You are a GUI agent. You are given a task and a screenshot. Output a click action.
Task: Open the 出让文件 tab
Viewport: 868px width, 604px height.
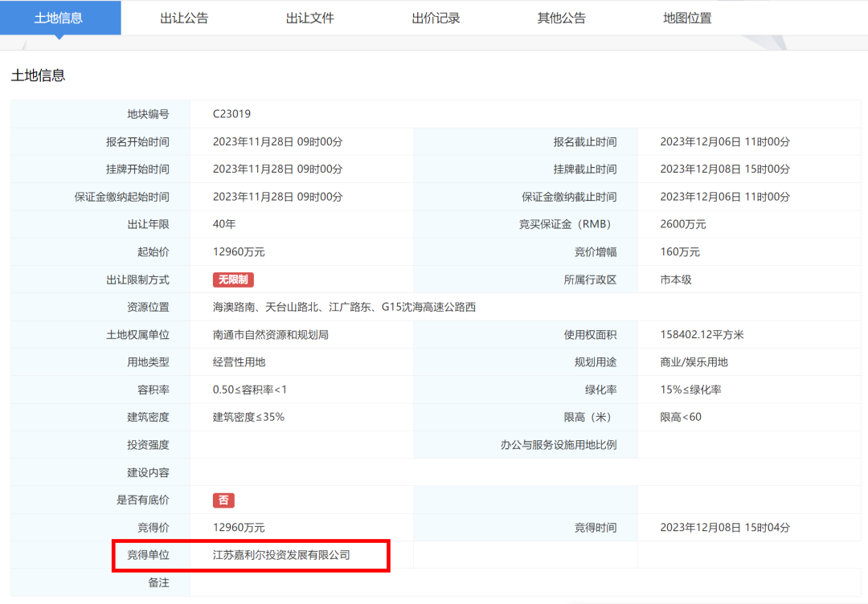310,18
